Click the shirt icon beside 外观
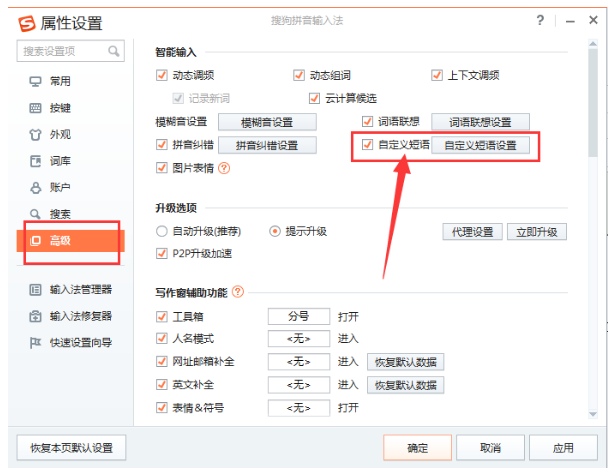The image size is (612, 474). [35, 135]
